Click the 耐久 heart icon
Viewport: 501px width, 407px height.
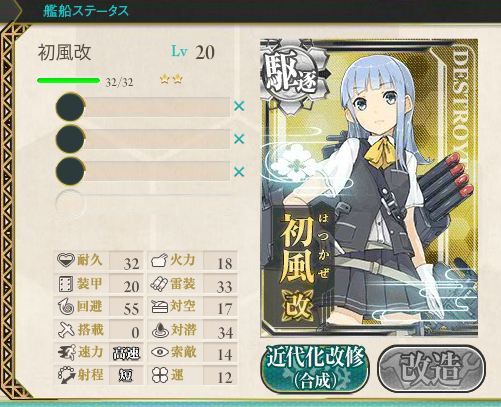65,260
